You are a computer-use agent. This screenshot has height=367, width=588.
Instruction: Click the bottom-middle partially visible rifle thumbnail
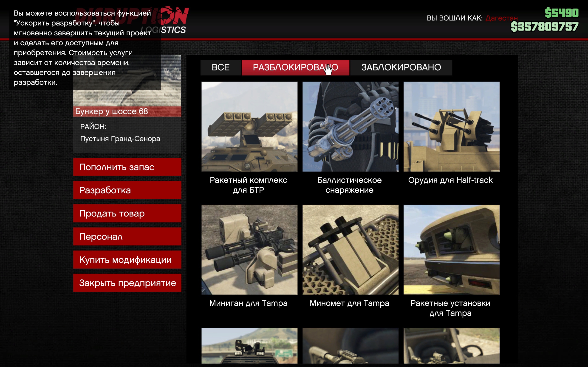coord(350,345)
